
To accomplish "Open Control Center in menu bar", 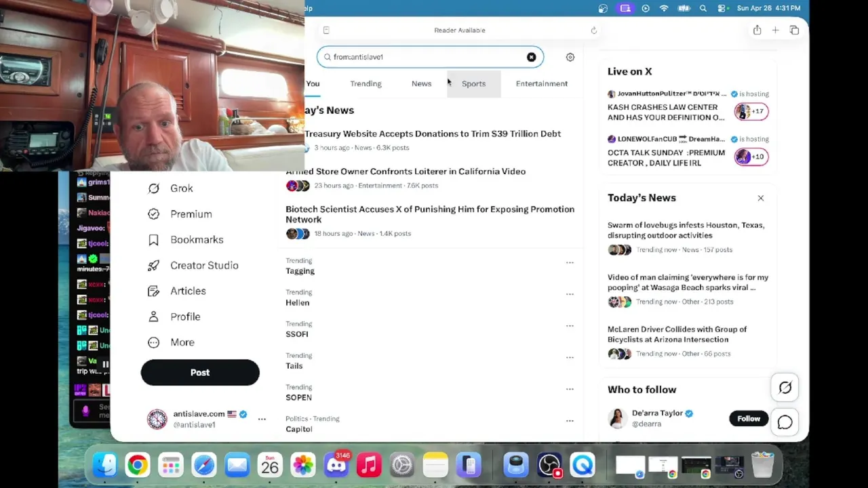I will 723,8.
